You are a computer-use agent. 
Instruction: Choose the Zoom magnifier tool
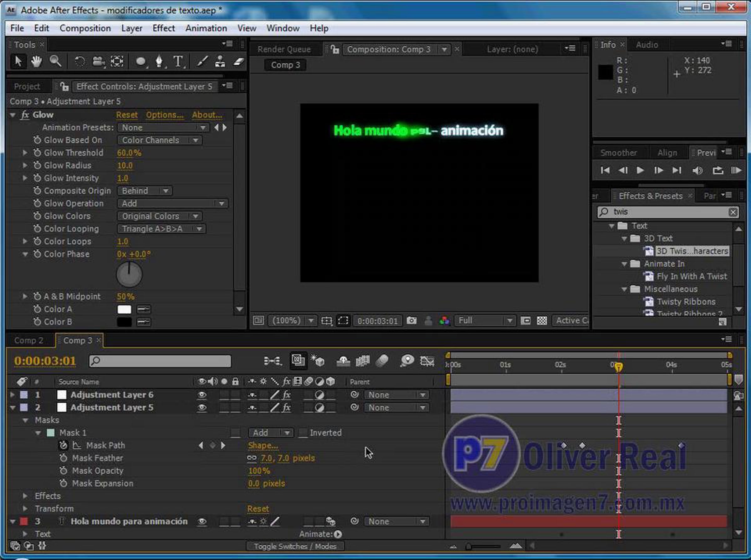click(55, 62)
